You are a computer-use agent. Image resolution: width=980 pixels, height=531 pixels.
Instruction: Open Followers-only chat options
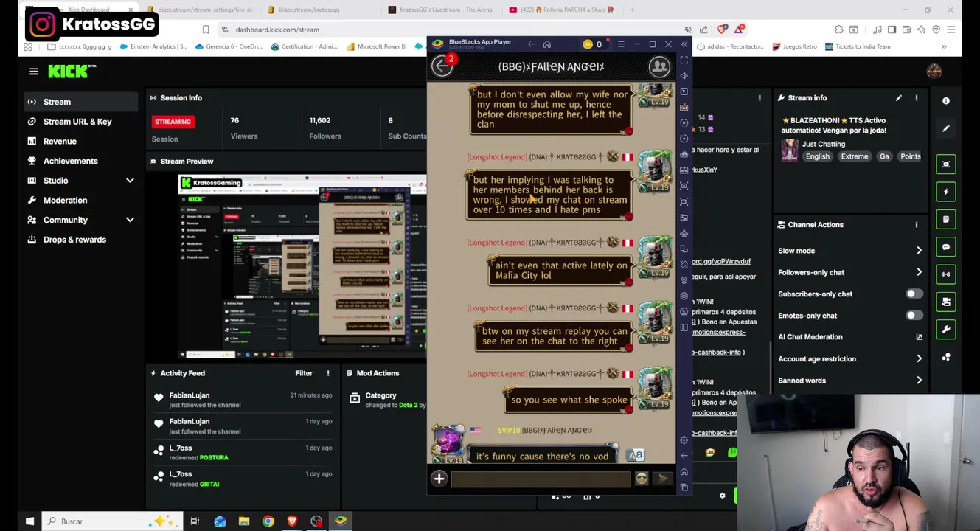click(850, 272)
